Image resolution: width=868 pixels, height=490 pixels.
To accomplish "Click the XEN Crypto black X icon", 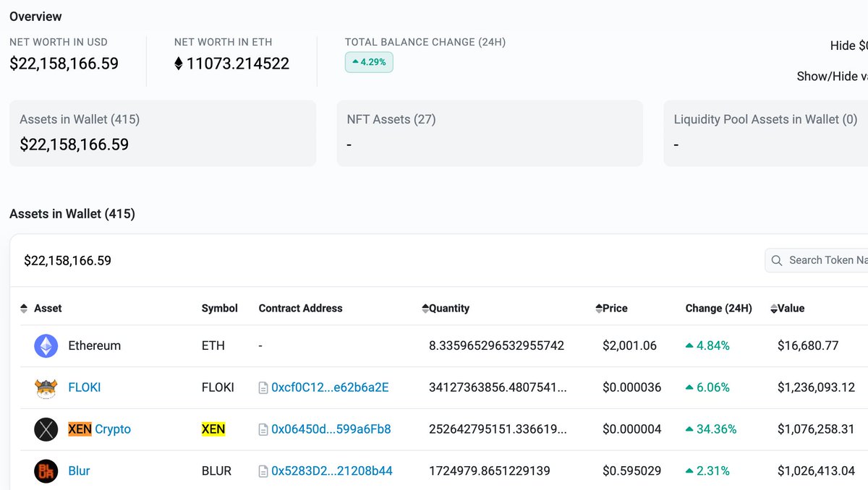I will (46, 429).
